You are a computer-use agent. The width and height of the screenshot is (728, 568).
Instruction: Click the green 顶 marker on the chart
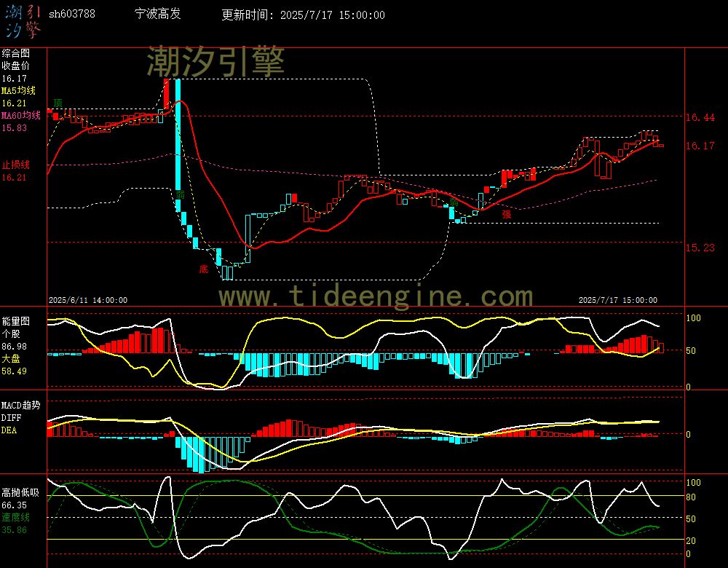(x=58, y=103)
